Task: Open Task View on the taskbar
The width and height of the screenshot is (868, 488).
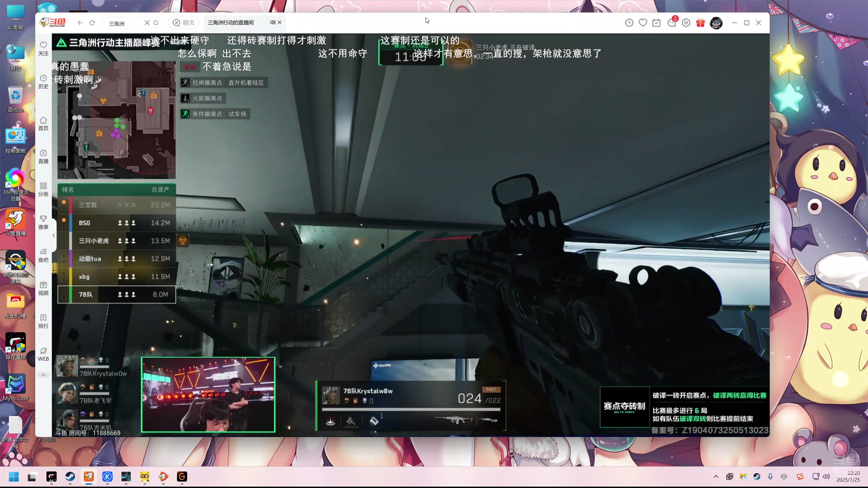Action: 32,477
